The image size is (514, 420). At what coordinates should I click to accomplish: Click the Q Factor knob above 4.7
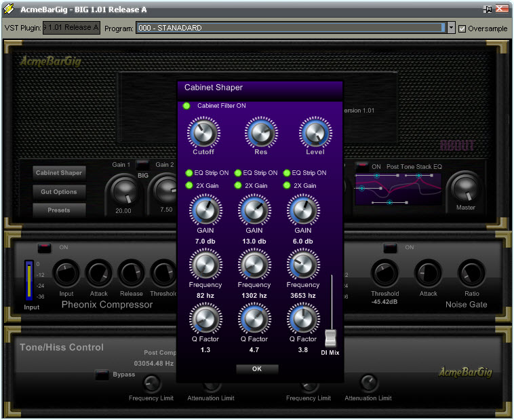tap(254, 319)
